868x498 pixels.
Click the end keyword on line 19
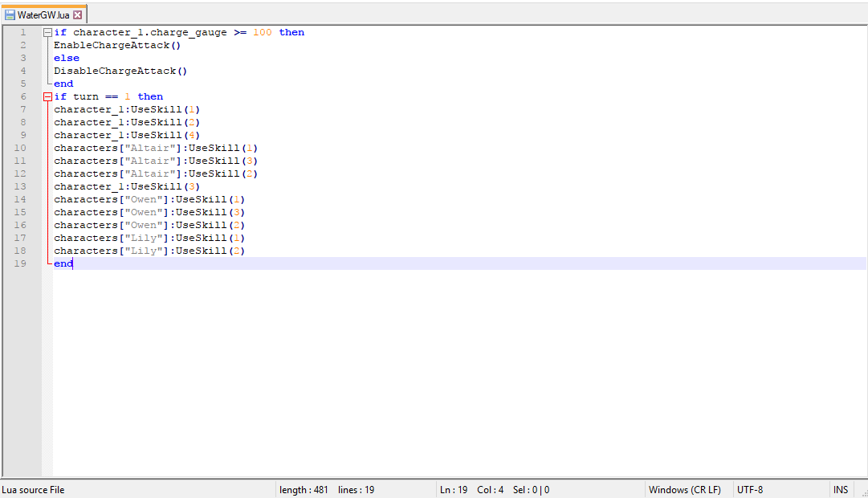(63, 263)
